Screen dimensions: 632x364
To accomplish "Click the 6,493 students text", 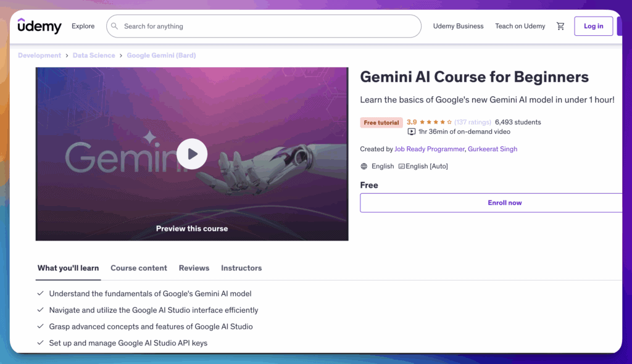I will pos(518,122).
